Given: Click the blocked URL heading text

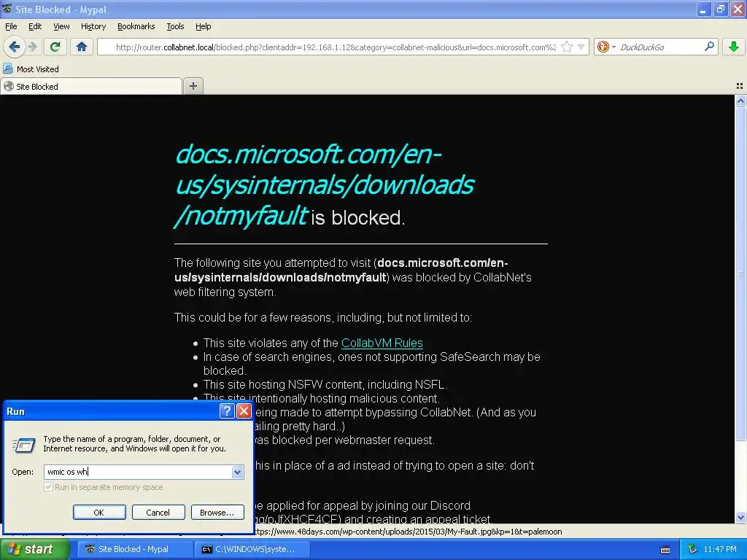Looking at the screenshot, I should pyautogui.click(x=325, y=185).
